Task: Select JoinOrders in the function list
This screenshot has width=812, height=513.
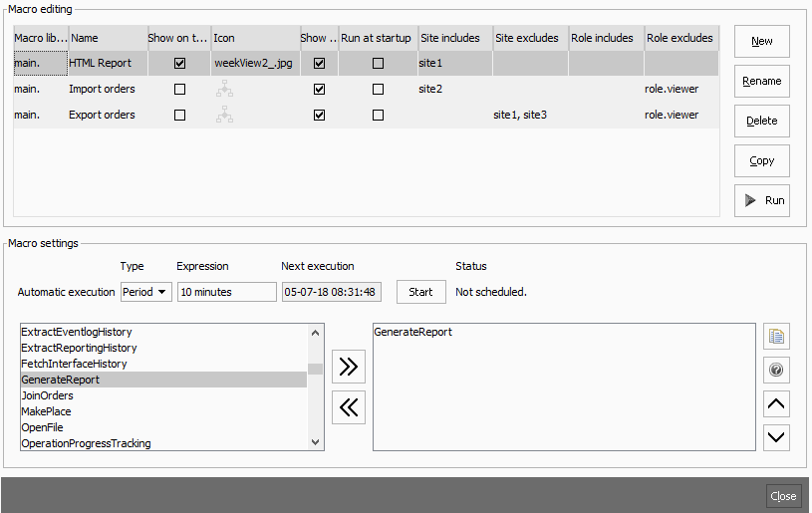Action: [x=47, y=395]
